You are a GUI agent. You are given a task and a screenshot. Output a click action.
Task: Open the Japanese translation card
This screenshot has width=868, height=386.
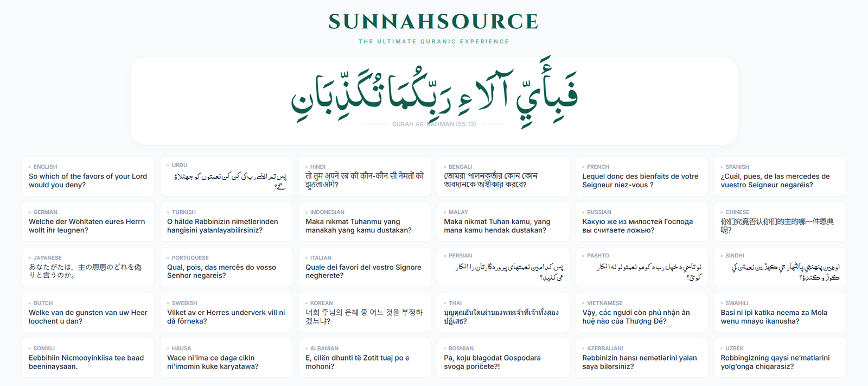(88, 267)
